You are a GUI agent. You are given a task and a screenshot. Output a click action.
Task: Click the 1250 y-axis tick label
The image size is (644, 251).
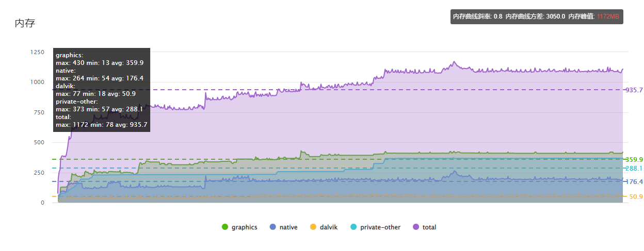click(37, 52)
